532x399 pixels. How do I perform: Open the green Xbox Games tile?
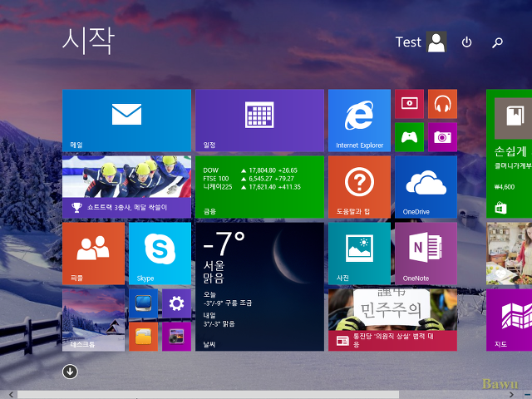point(409,137)
